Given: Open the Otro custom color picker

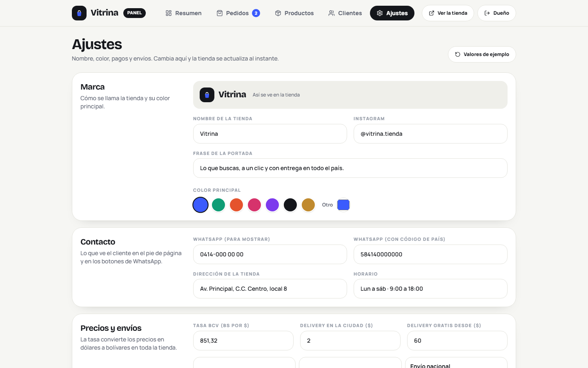Looking at the screenshot, I should (343, 205).
